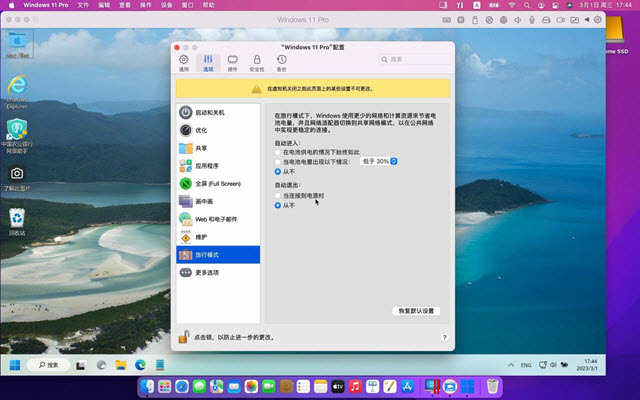Click the Windows taskbar 搜索 box

click(x=49, y=365)
